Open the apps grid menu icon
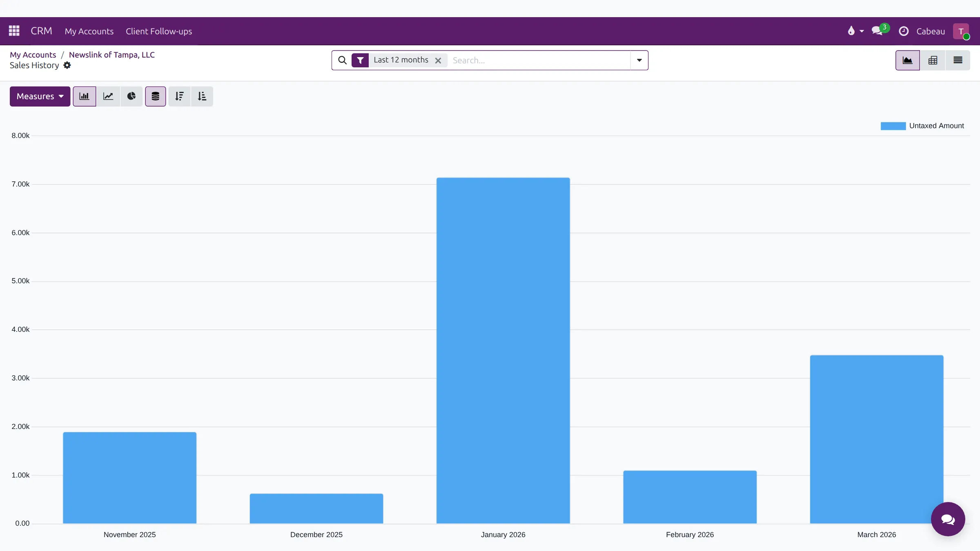This screenshot has height=551, width=980. [14, 31]
